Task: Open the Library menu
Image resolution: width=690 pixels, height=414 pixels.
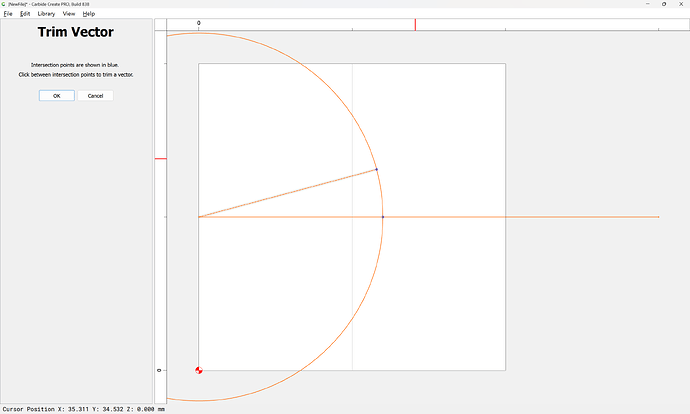Action: pyautogui.click(x=46, y=14)
